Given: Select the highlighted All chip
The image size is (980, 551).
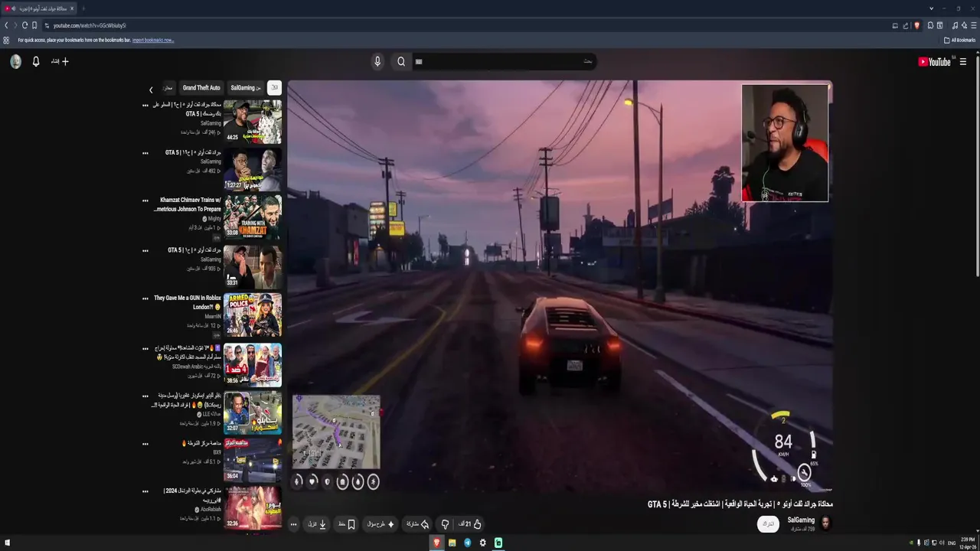Looking at the screenshot, I should click(274, 88).
